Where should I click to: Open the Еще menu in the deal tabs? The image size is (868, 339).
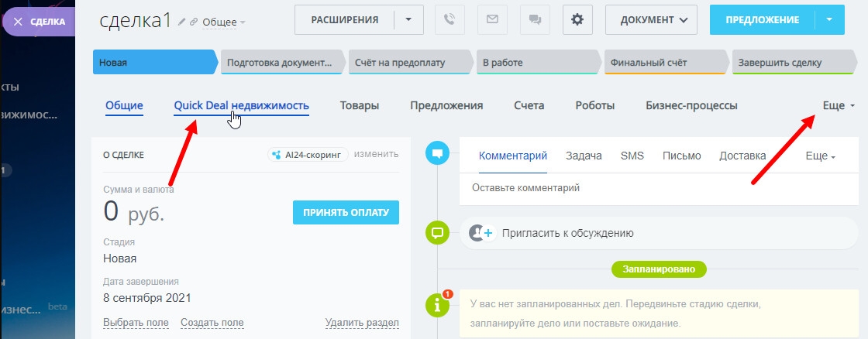click(838, 105)
